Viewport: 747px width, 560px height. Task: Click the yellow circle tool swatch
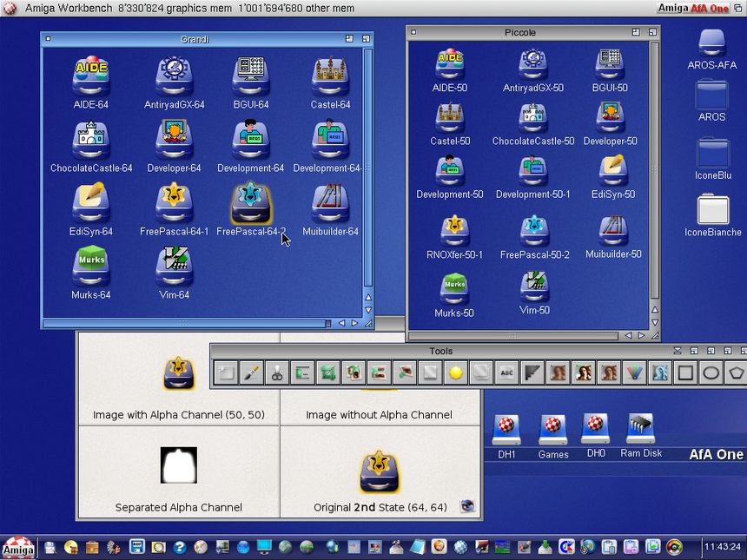pos(455,373)
